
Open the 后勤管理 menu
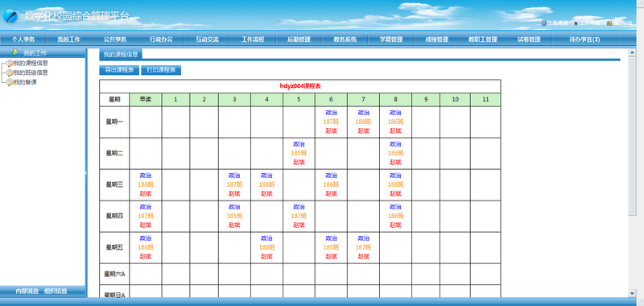pos(299,39)
